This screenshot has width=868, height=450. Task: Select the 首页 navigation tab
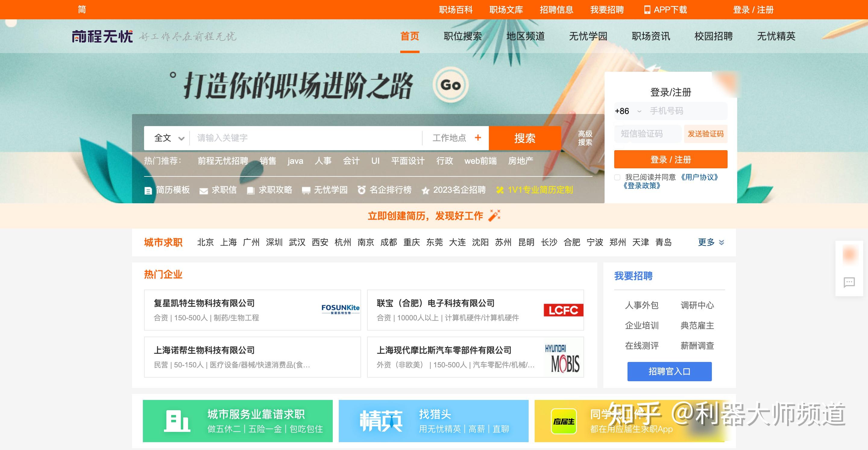pyautogui.click(x=410, y=36)
